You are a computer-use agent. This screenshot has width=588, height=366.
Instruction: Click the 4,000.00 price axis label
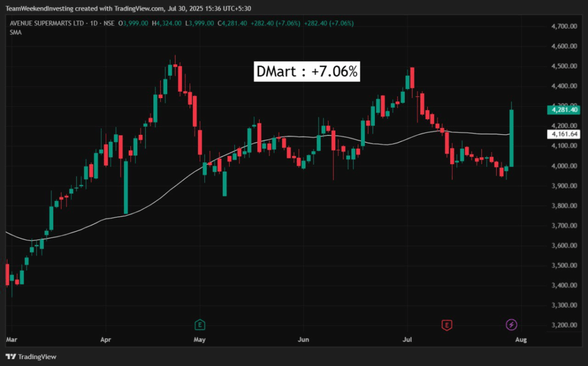(564, 166)
